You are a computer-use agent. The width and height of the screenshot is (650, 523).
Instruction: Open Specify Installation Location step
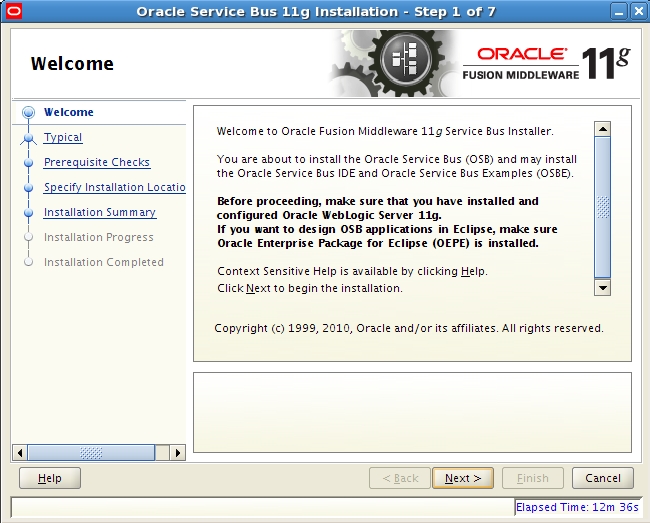coord(114,188)
